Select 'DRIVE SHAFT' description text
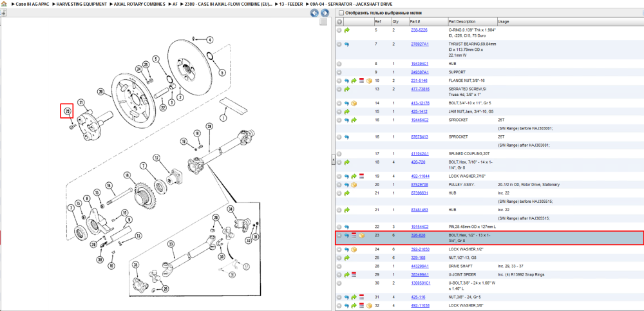Image resolution: width=644 pixels, height=311 pixels. tap(460, 266)
